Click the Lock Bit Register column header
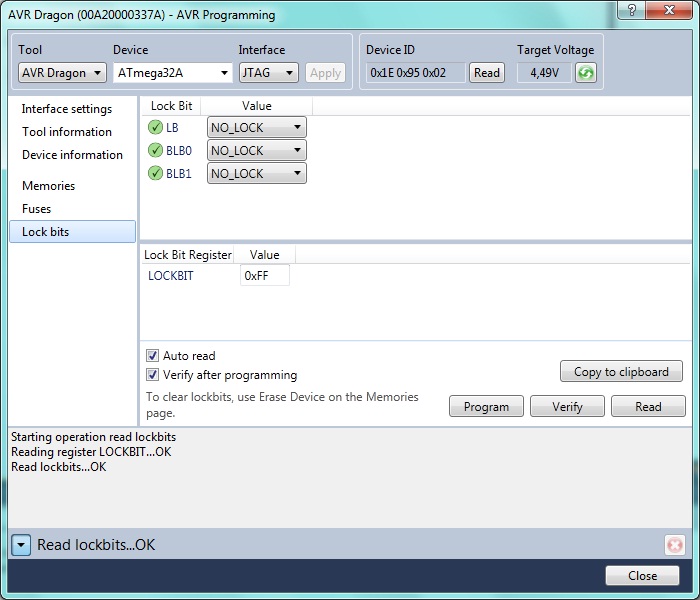 click(x=188, y=255)
